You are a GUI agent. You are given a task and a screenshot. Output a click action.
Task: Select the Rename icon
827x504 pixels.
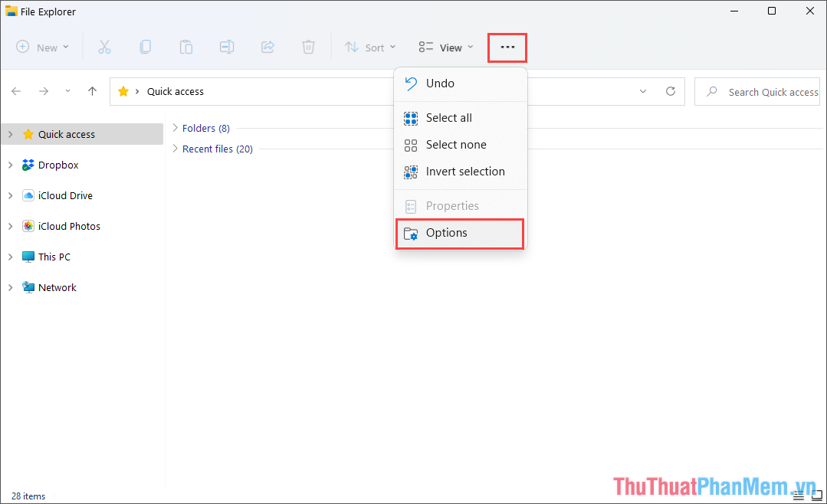(x=227, y=47)
